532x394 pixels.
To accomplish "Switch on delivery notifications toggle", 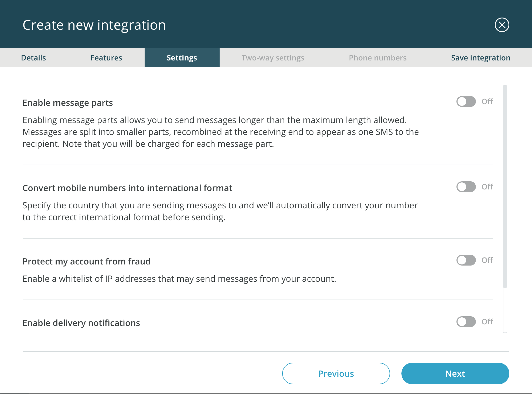I will pyautogui.click(x=466, y=322).
